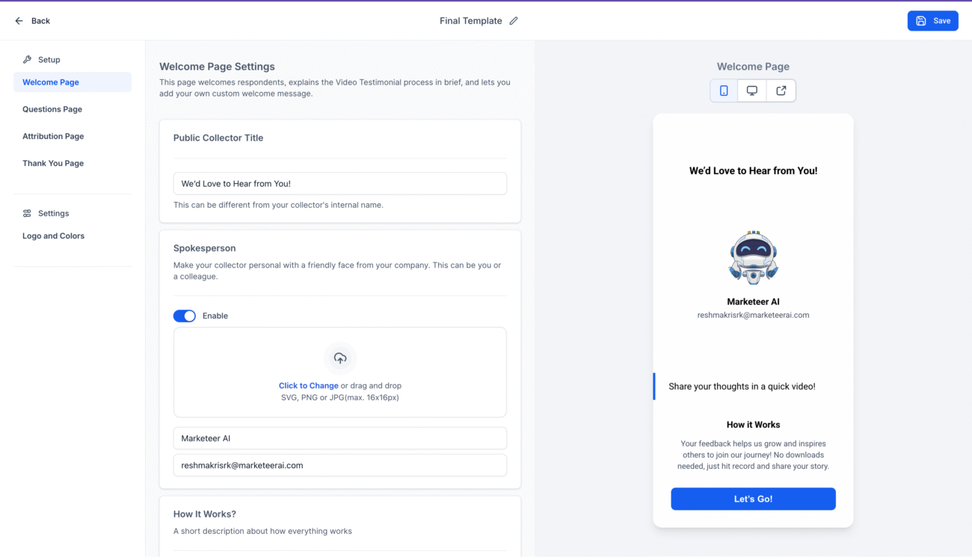Select the Attribution Page section
Screen dimensions: 972x560
pyautogui.click(x=53, y=136)
